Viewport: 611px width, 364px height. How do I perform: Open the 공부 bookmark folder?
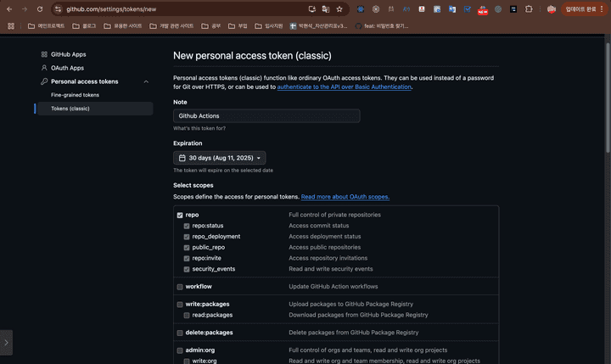coord(210,26)
